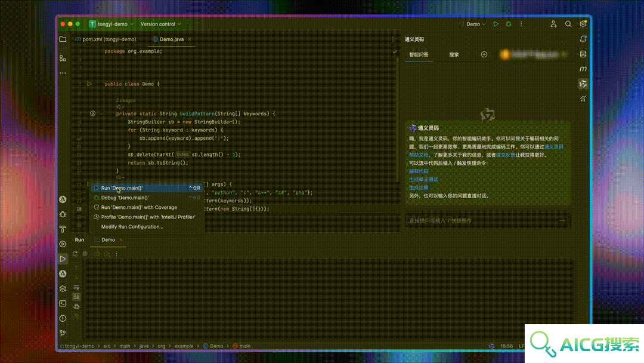Image resolution: width=644 pixels, height=363 pixels.
Task: Open the Project tool window folder icon
Action: point(63,39)
